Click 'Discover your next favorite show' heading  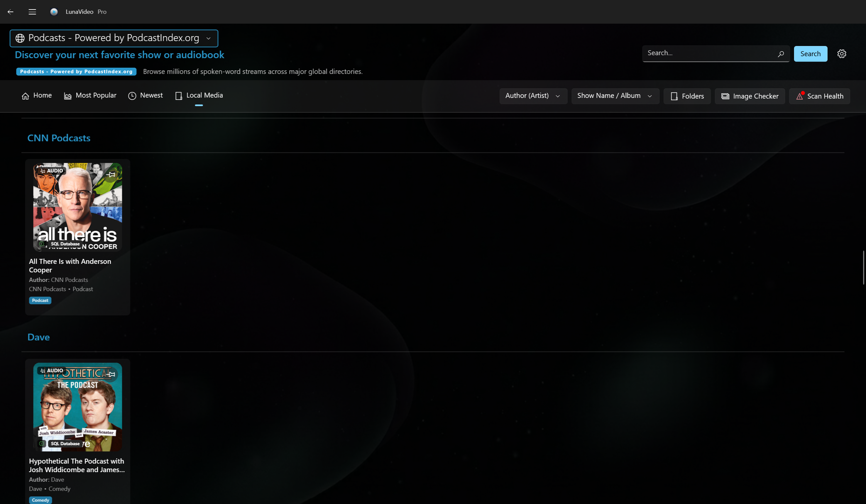(x=120, y=55)
